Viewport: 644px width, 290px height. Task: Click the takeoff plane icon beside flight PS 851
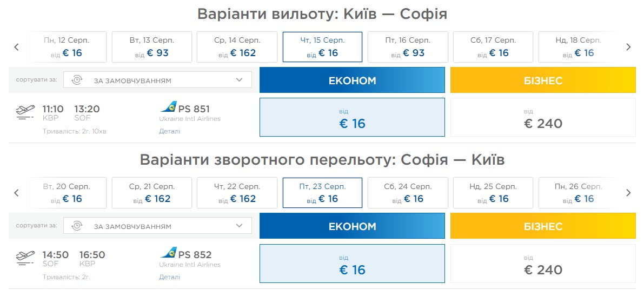coord(25,112)
